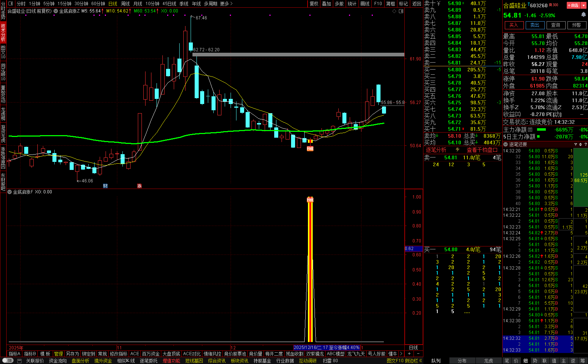Click the help question mark in 逐笔还原
Screen dimensions: 588x364
585,144
